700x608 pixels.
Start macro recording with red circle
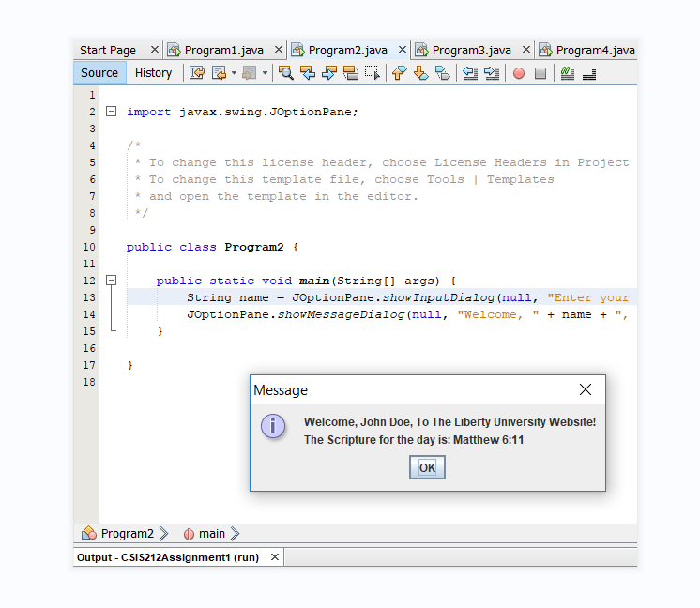pos(519,73)
